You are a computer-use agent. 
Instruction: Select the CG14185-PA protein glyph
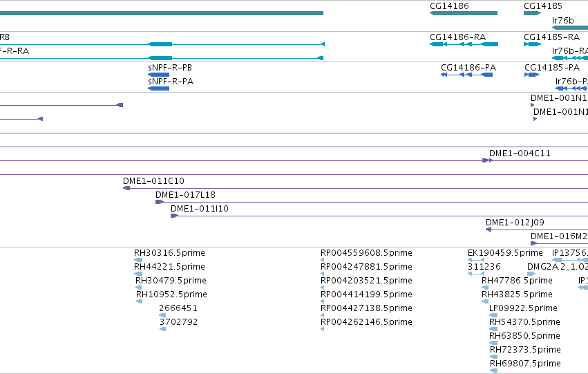532,75
